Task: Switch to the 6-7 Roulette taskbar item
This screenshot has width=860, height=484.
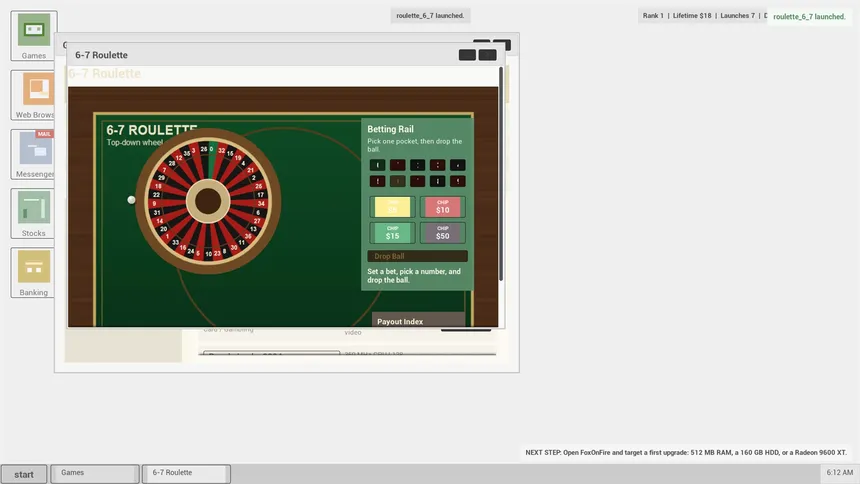Action: 186,474
